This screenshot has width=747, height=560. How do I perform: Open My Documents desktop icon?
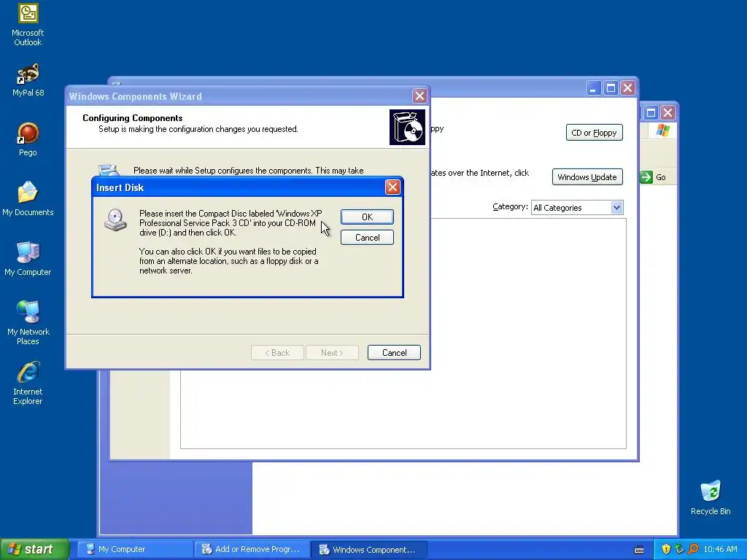28,198
